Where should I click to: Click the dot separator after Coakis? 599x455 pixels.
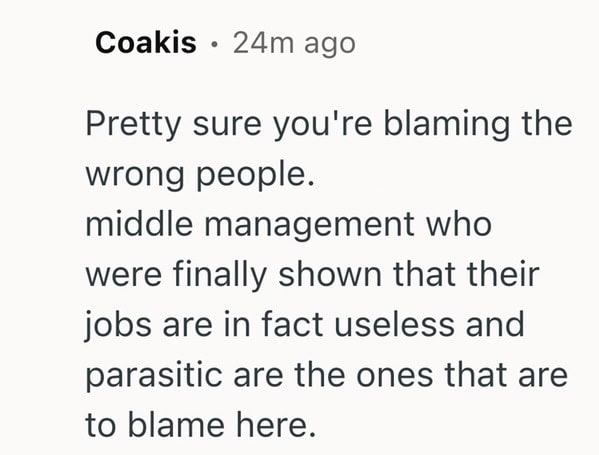[215, 45]
